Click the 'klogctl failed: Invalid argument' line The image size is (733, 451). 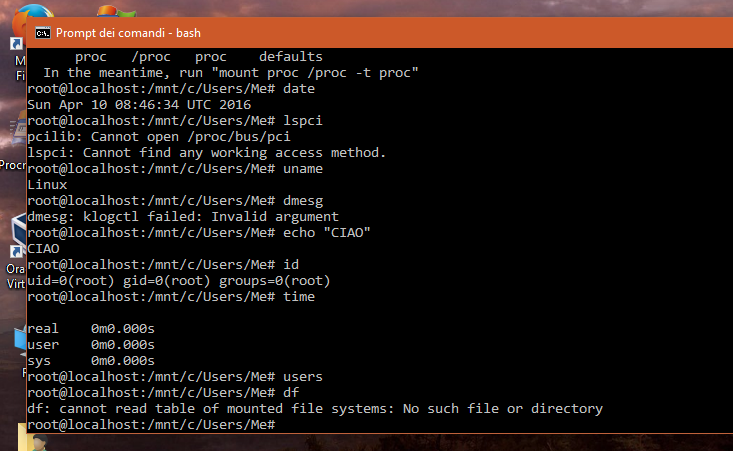pos(183,216)
